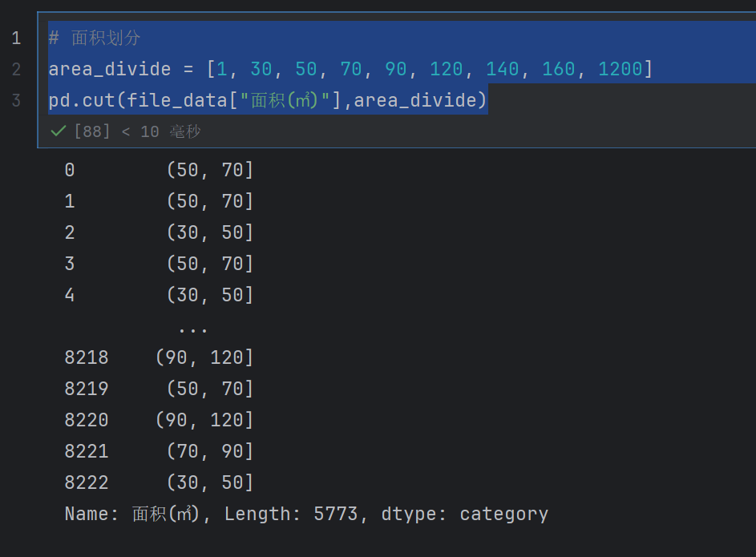Click the execution count [88] label
This screenshot has width=756, height=557.
92,131
